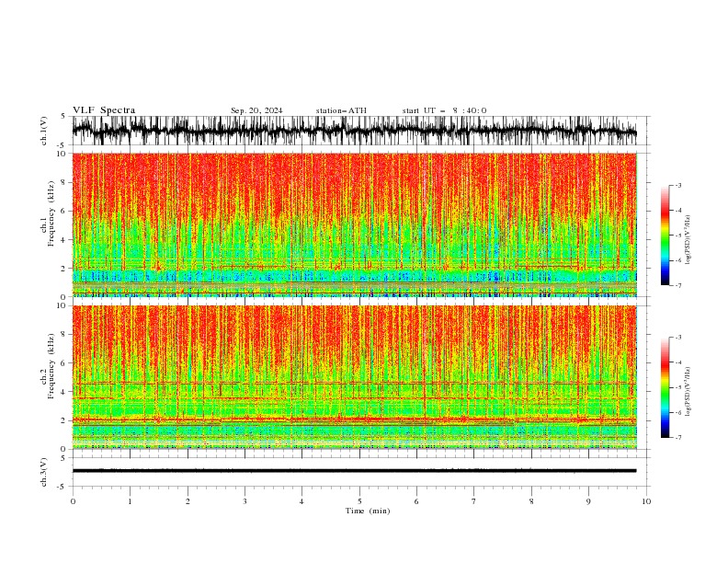
Task: Click the log(PSD) label of ch.1 color bar
Action: (x=688, y=240)
